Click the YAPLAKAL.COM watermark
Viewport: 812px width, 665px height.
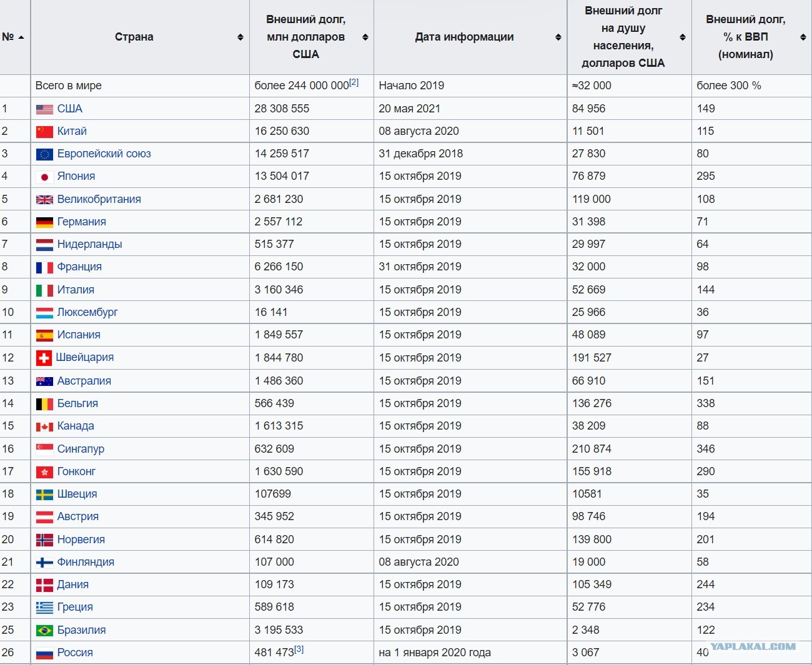pos(753,646)
